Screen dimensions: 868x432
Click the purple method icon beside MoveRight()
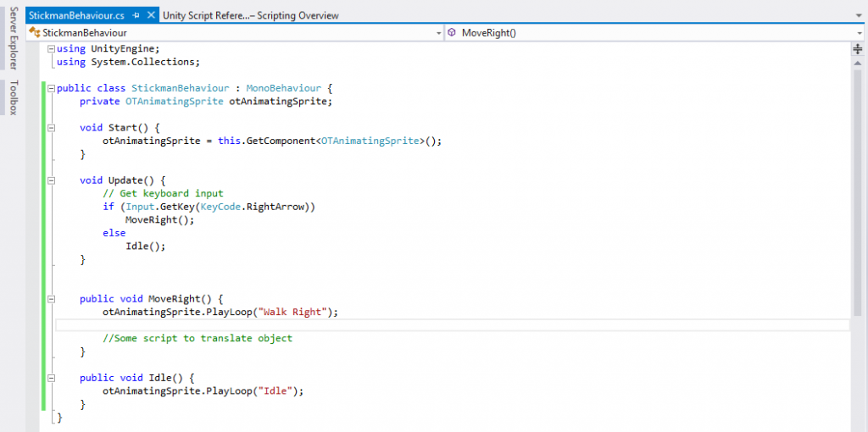[453, 33]
